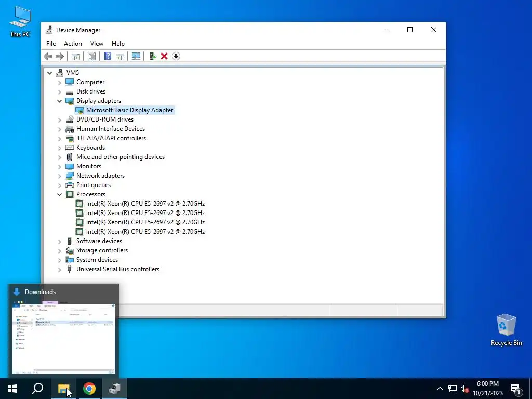Click Show/Hide Console Tree toolbar icon
The width and height of the screenshot is (532, 399).
[x=76, y=56]
